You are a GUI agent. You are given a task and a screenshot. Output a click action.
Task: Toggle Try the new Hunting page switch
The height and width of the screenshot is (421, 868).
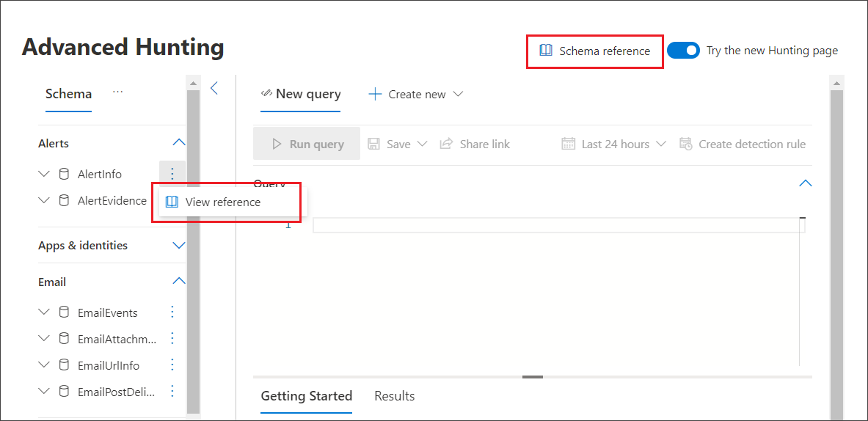tap(683, 51)
